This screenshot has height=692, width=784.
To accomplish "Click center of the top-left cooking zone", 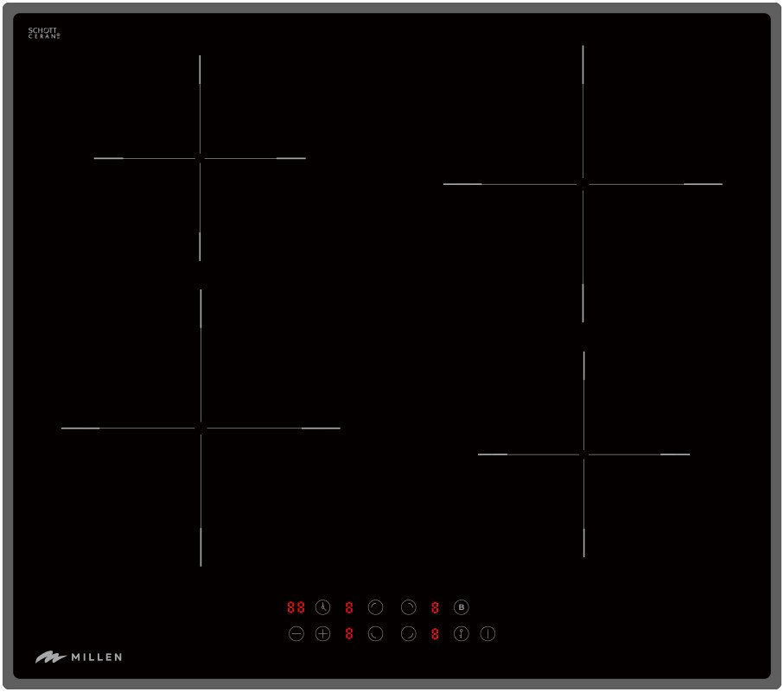I will point(200,158).
